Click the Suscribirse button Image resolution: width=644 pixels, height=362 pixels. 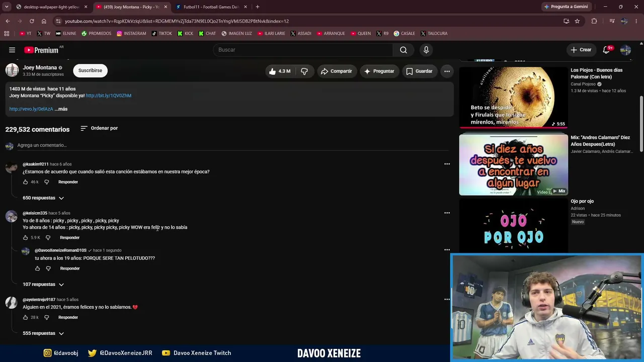(90, 71)
